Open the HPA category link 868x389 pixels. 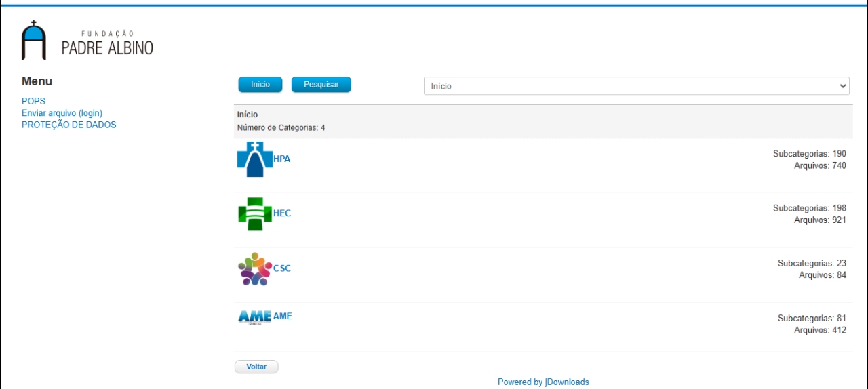pos(281,159)
